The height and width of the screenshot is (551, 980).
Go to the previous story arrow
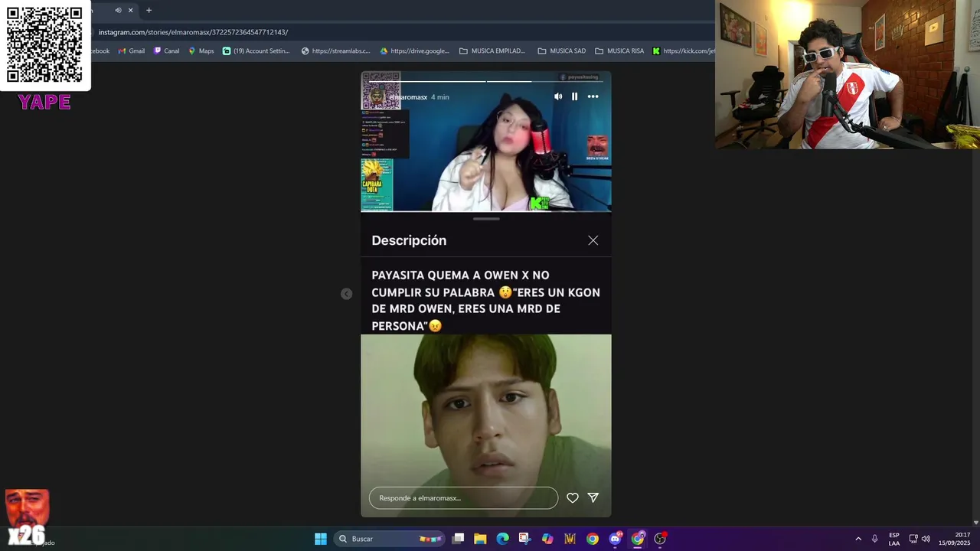tap(347, 294)
